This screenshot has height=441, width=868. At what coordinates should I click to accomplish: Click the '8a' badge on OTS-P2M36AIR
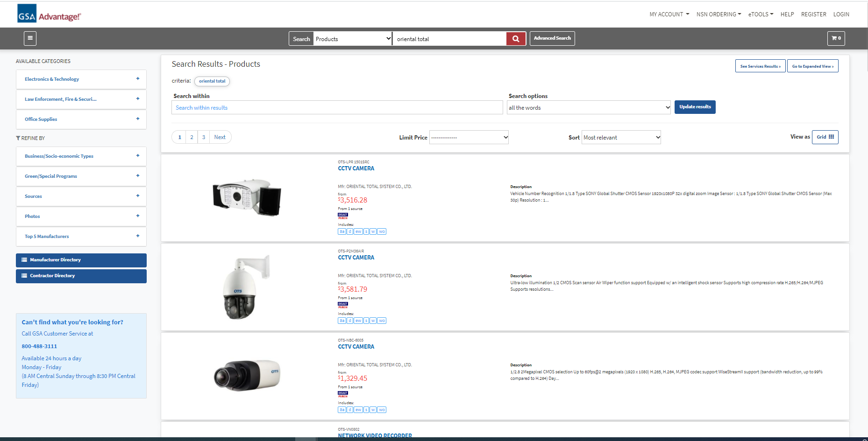(342, 321)
